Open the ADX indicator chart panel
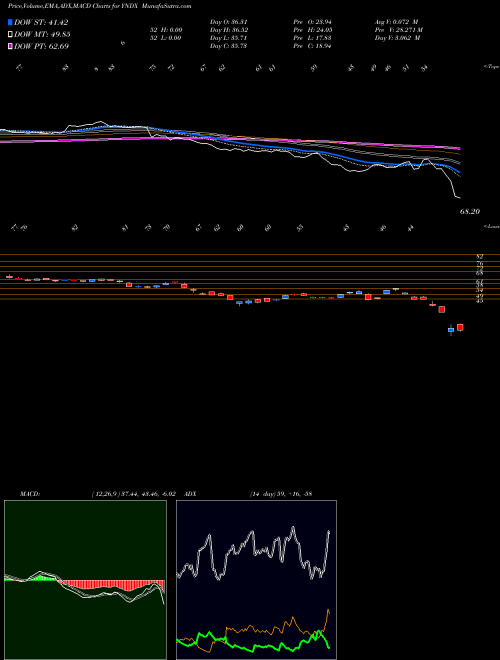This screenshot has width=500, height=660. pyautogui.click(x=256, y=580)
